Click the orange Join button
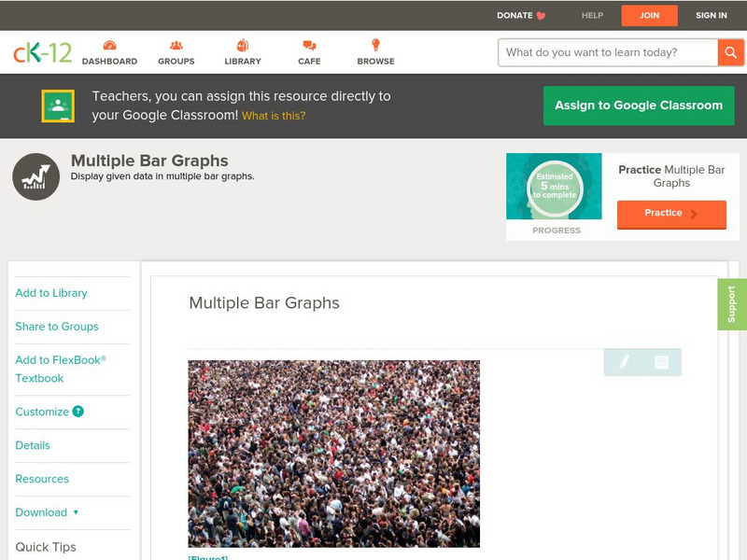Image resolution: width=747 pixels, height=560 pixels. click(649, 15)
